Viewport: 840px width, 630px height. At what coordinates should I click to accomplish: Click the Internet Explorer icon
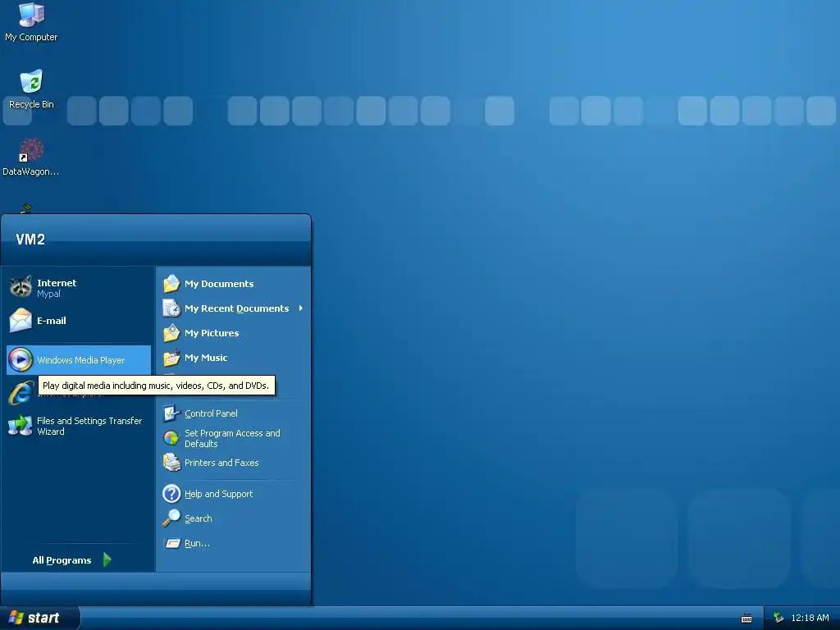coord(21,393)
